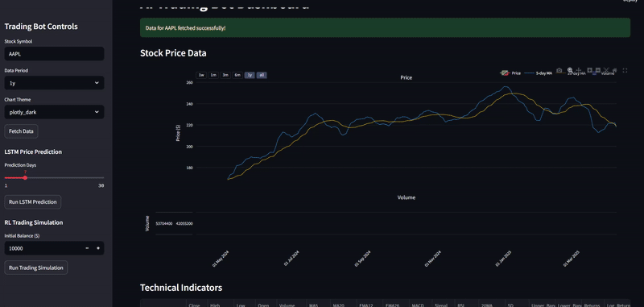Select the 6m range button
The image size is (644, 307).
pos(237,75)
